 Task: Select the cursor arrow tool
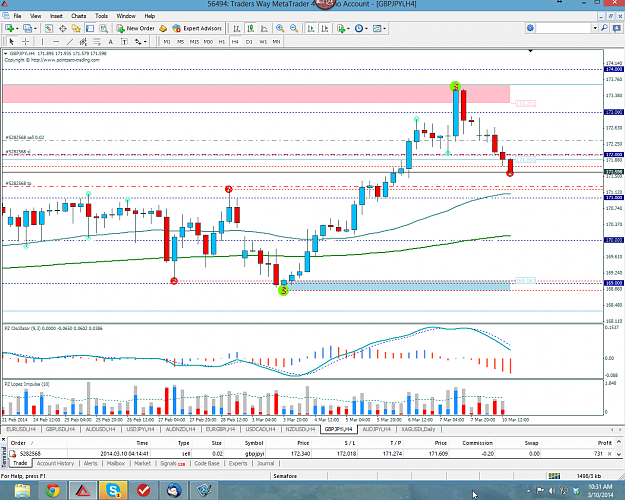[11, 41]
